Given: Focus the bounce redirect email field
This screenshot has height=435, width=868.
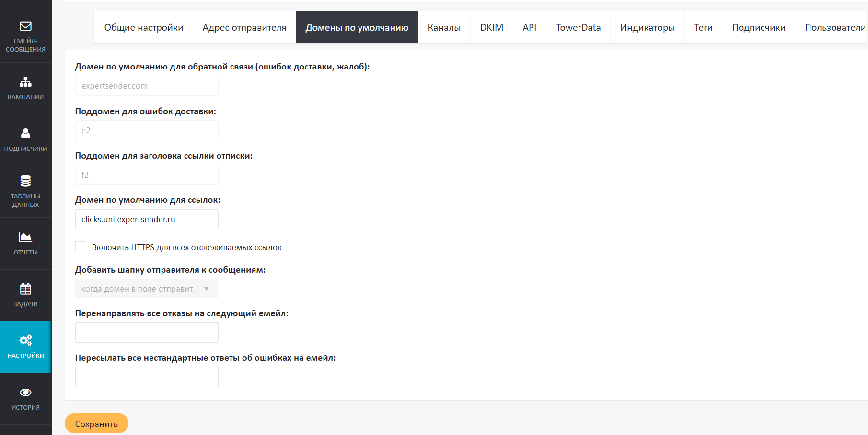Looking at the screenshot, I should [x=147, y=332].
